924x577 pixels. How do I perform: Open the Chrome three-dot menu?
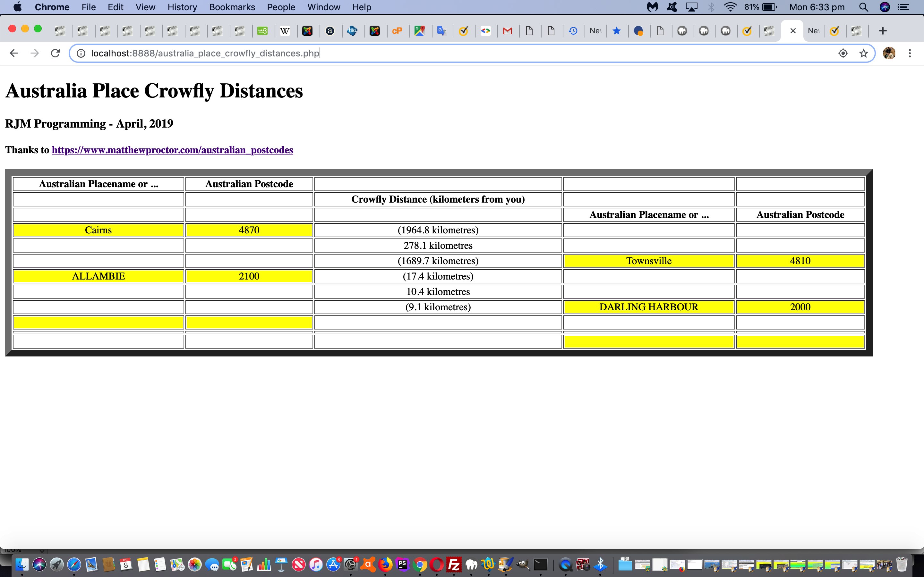[910, 53]
